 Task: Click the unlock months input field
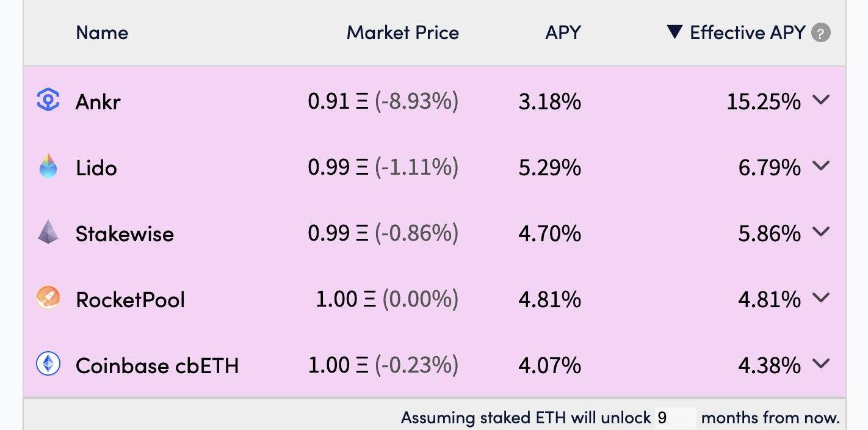tap(675, 418)
